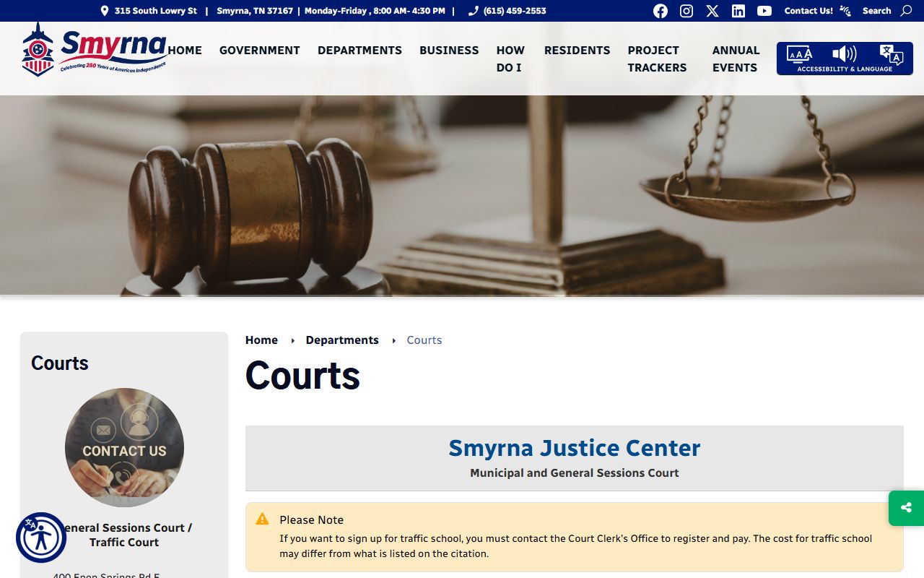Open the HOME menu item
Image resolution: width=924 pixels, height=578 pixels.
click(185, 50)
